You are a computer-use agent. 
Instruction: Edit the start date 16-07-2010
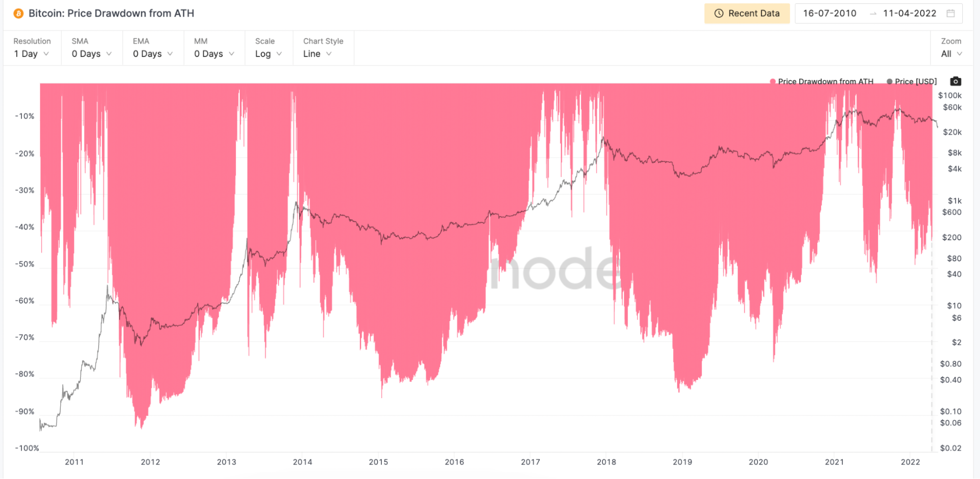(829, 14)
